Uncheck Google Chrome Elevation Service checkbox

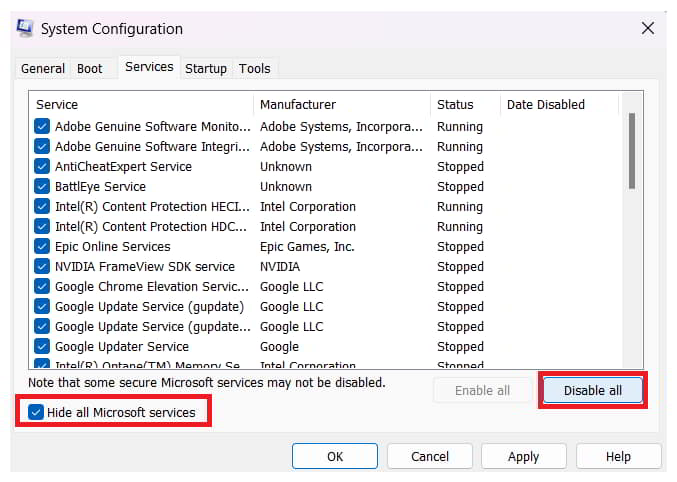point(42,287)
